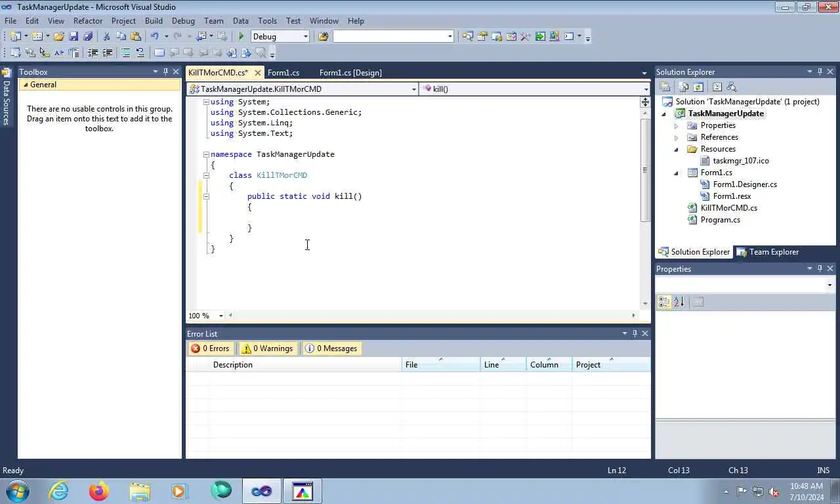Open the Build menu
This screenshot has width=840, height=504.
tap(154, 21)
